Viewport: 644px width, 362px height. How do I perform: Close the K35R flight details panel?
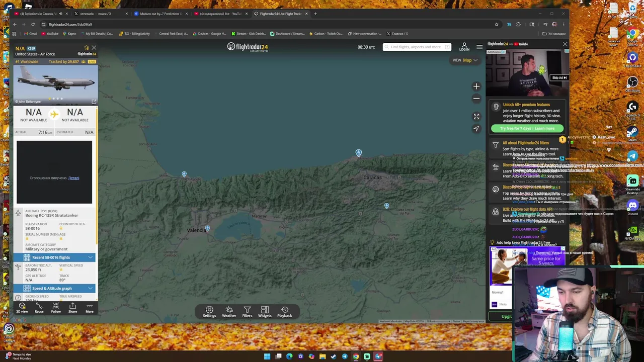[x=94, y=48]
